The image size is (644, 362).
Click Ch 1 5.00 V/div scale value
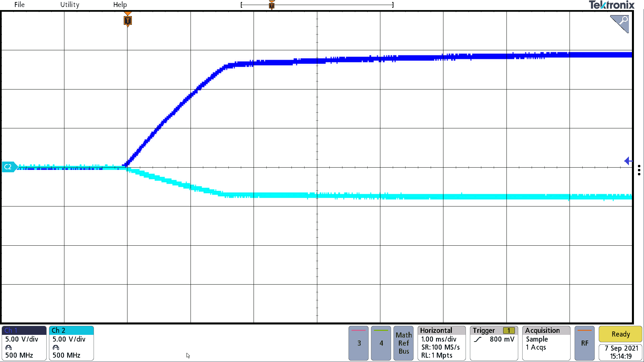click(22, 339)
